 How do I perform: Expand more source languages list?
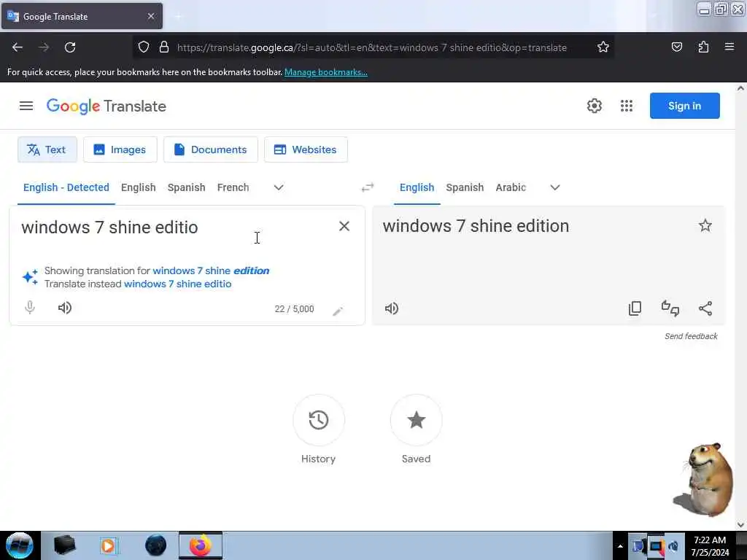coord(279,187)
